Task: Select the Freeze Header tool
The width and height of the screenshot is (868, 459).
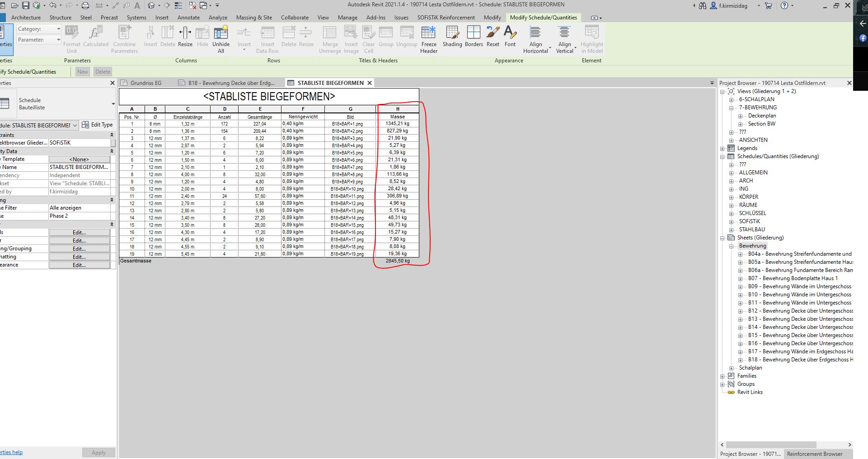Action: pyautogui.click(x=428, y=38)
